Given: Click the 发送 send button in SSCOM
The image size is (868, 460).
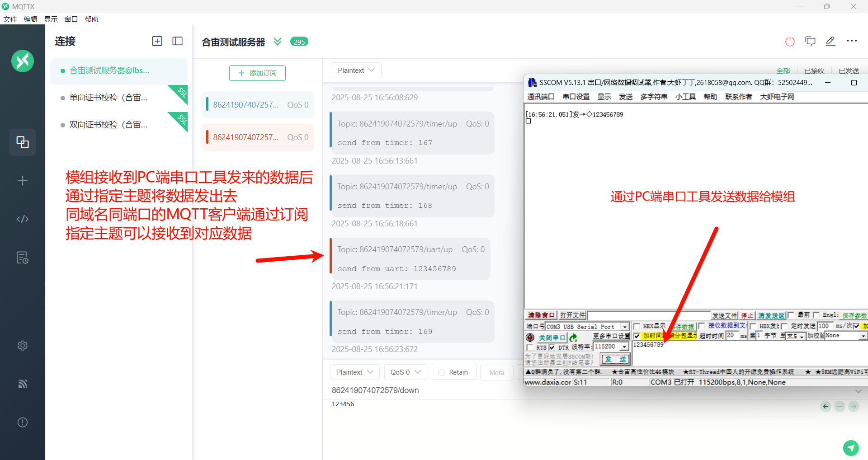Looking at the screenshot, I should (615, 359).
